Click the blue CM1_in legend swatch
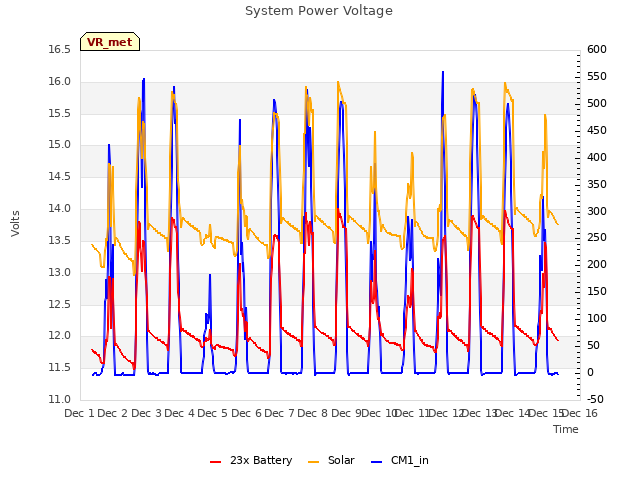This screenshot has height=480, width=640. [376, 462]
